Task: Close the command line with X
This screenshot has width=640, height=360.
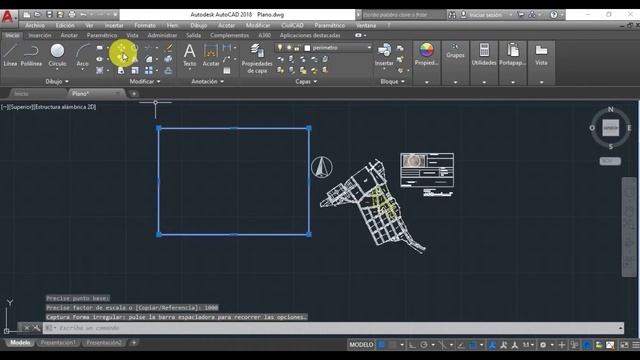Action: tap(27, 328)
